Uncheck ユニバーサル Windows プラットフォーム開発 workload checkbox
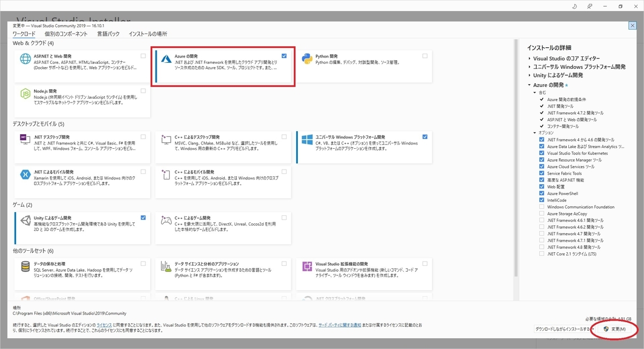Image resolution: width=644 pixels, height=349 pixels. [425, 137]
